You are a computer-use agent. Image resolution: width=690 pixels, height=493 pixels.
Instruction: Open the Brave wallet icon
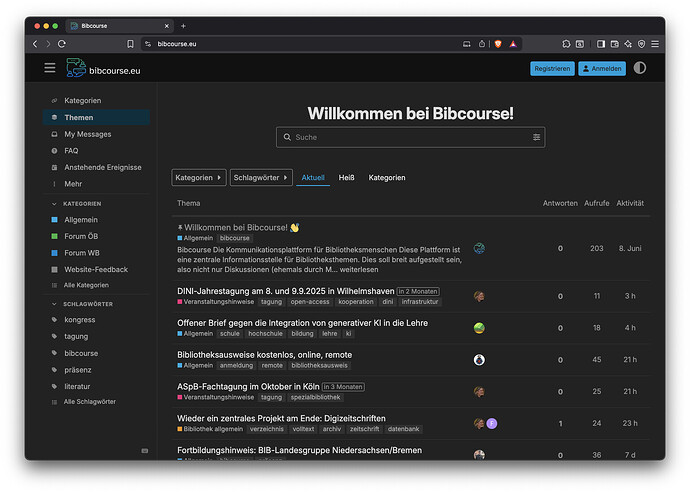(615, 44)
